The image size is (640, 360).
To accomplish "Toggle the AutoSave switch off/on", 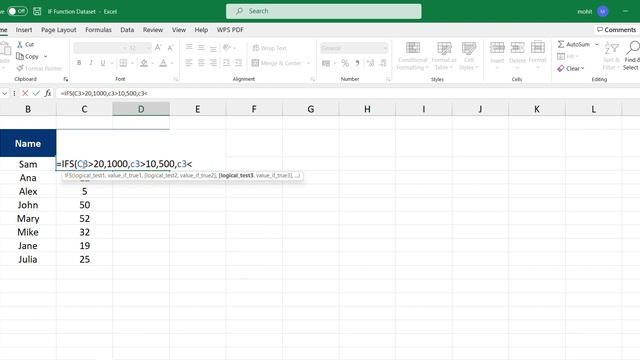I will point(17,11).
